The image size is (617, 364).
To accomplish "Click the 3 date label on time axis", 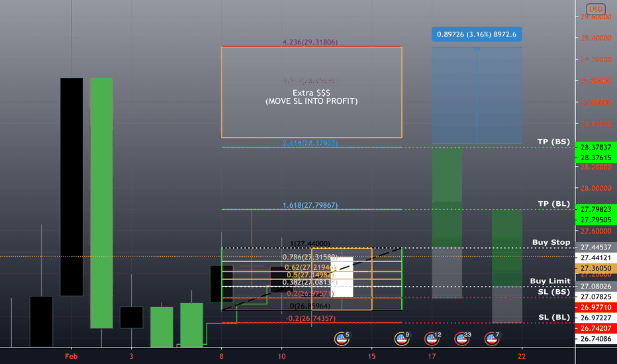I will pos(132,356).
